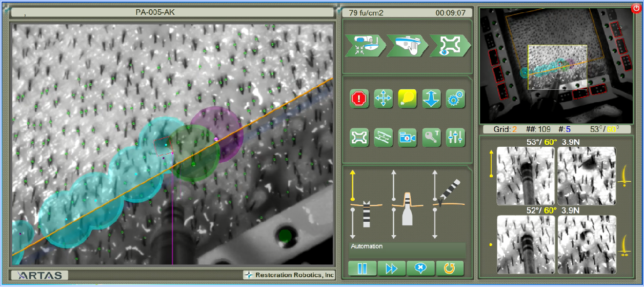
Task: Click the down arrow below needle punch diagram
Action: (352, 223)
